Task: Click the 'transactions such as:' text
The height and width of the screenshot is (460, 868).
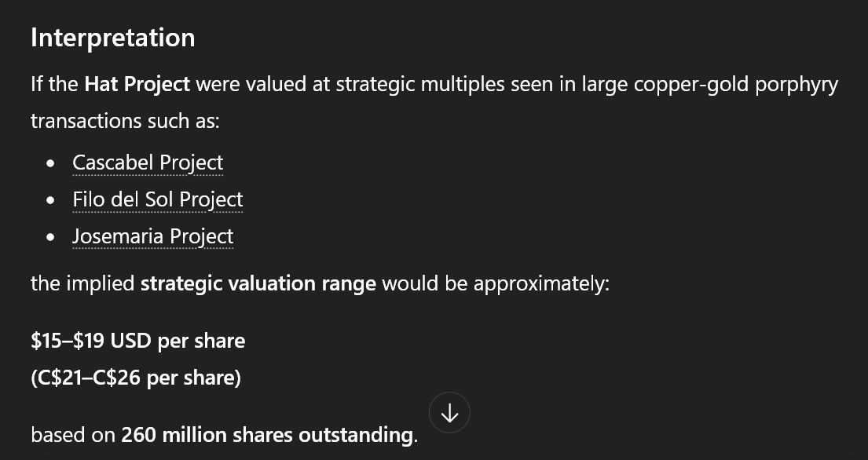Action: [x=126, y=121]
